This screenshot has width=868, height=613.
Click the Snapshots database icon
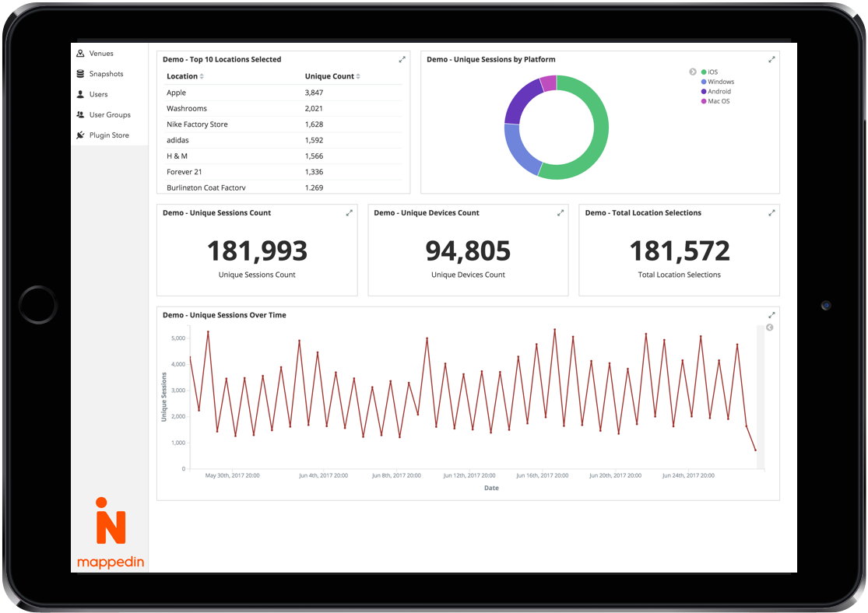point(80,74)
